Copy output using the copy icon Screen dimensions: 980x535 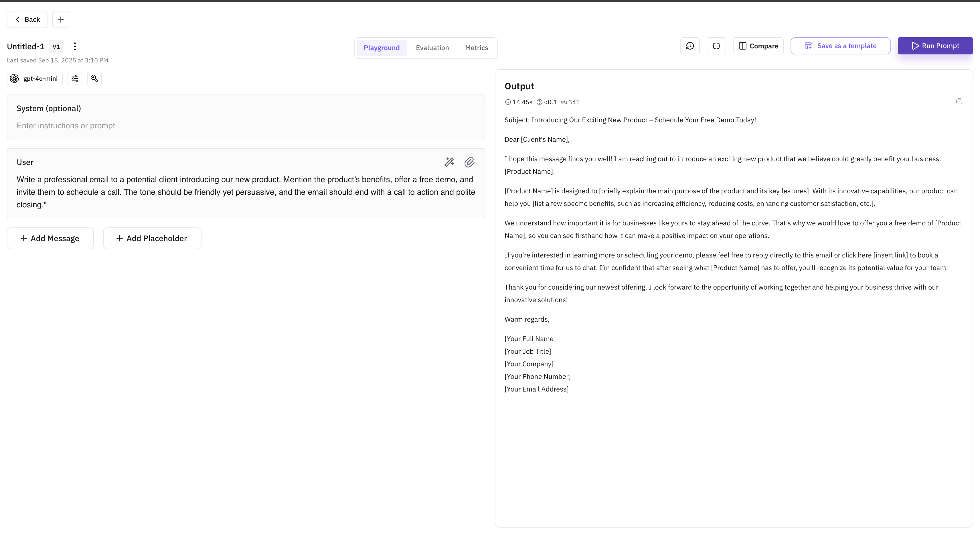pyautogui.click(x=959, y=102)
